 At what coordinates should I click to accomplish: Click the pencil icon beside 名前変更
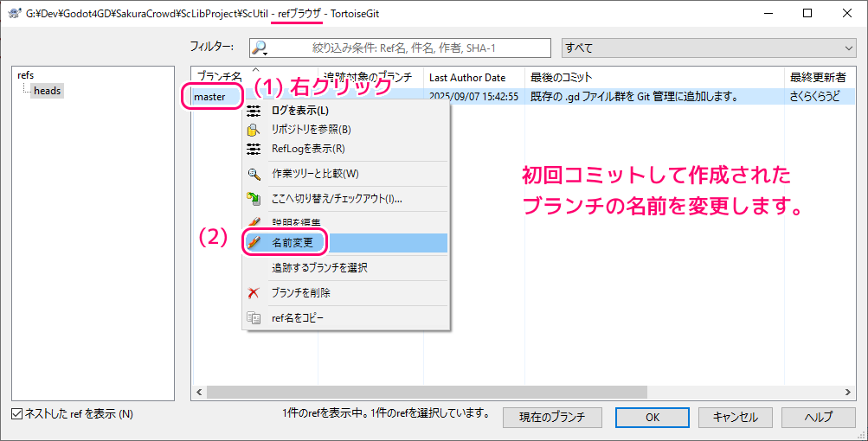pyautogui.click(x=254, y=242)
